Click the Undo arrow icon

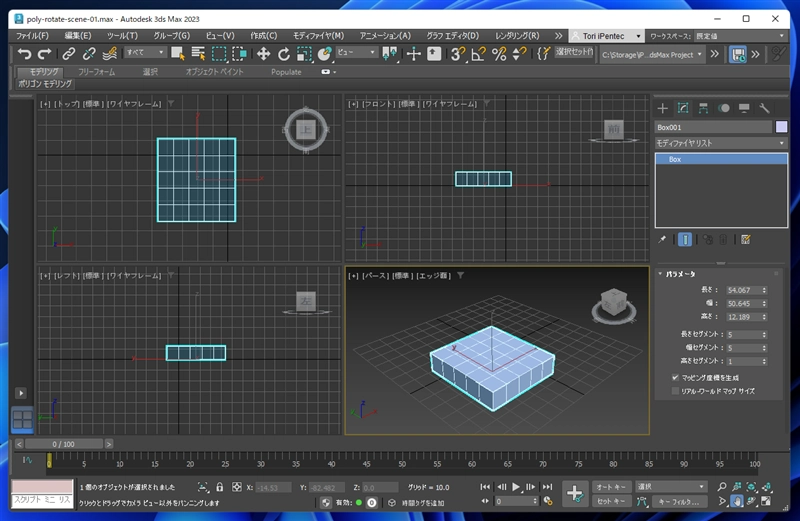coord(24,54)
